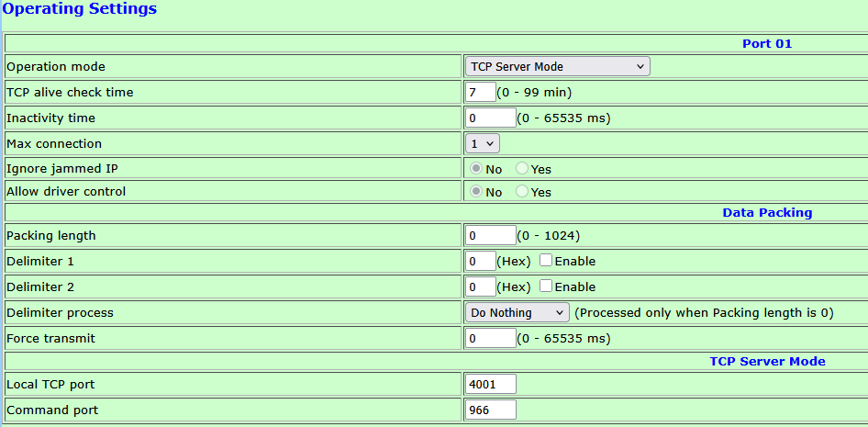Click the Delimiter 2 hex input field
Viewport: 868px width, 427px height.
tap(481, 287)
